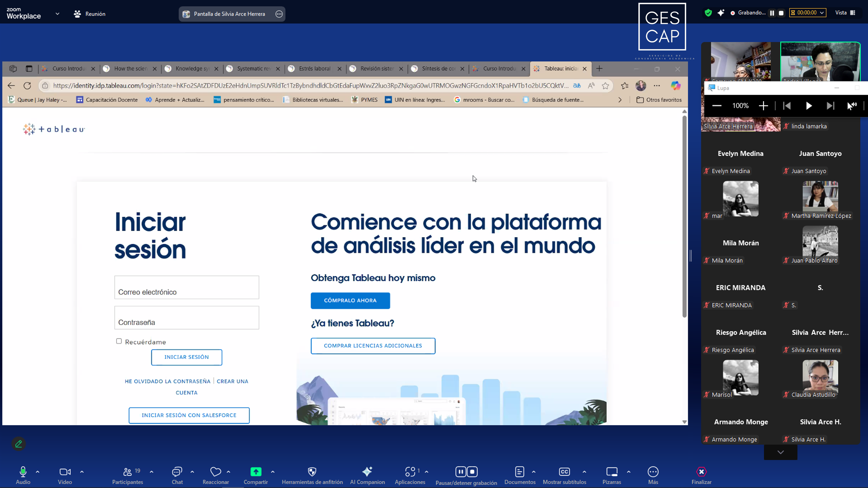Expand the Vídeo options arrow
868x488 pixels.
(82, 472)
